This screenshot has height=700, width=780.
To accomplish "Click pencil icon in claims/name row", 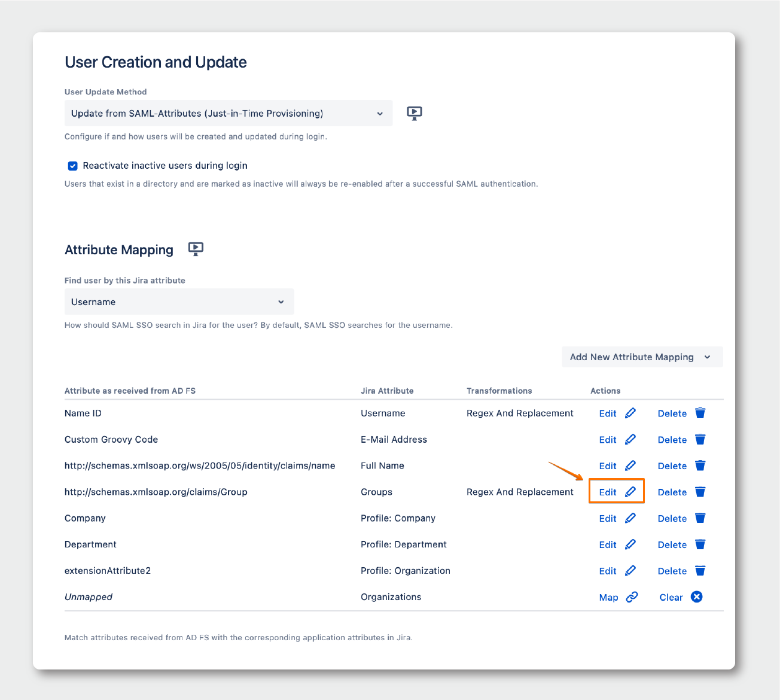I will click(630, 465).
